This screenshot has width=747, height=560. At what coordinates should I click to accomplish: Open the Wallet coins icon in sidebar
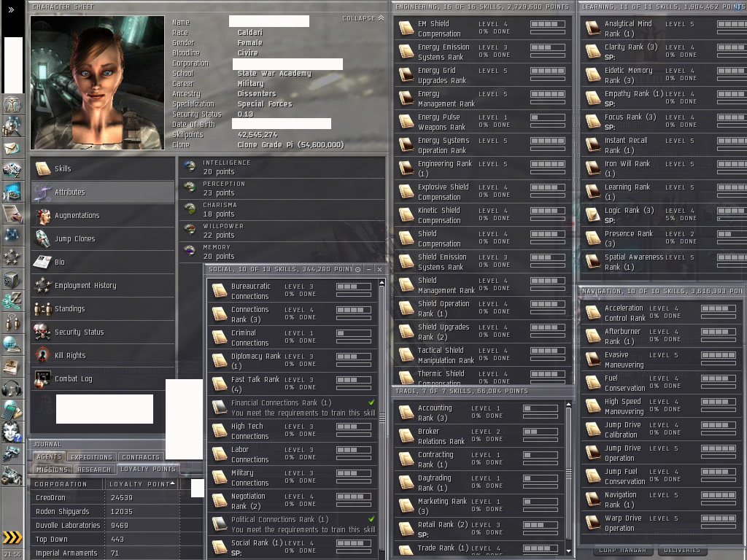(12, 301)
